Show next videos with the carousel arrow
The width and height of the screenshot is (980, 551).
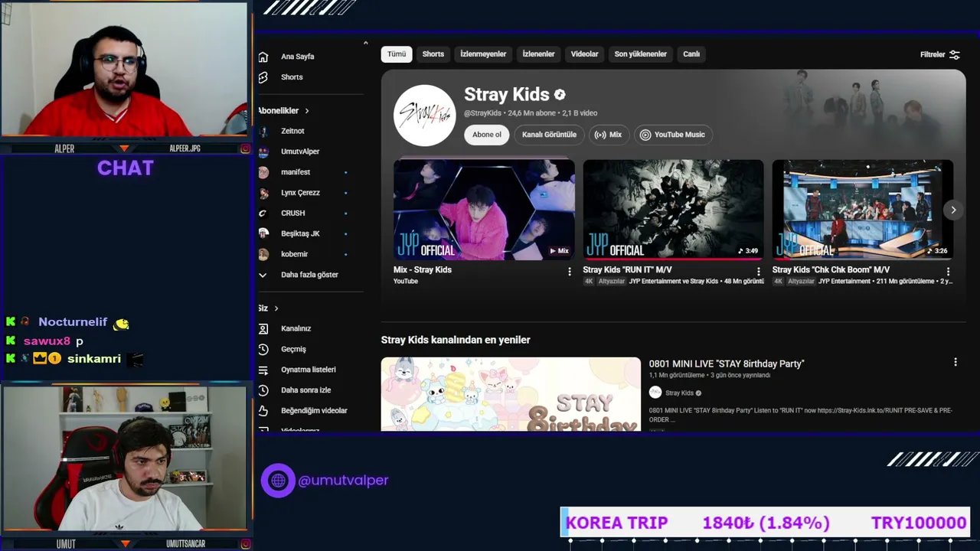953,210
